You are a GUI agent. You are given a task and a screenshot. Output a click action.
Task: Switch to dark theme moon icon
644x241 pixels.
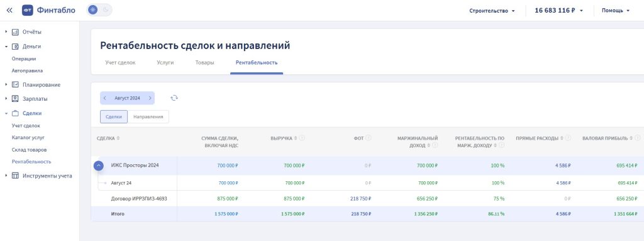[106, 10]
